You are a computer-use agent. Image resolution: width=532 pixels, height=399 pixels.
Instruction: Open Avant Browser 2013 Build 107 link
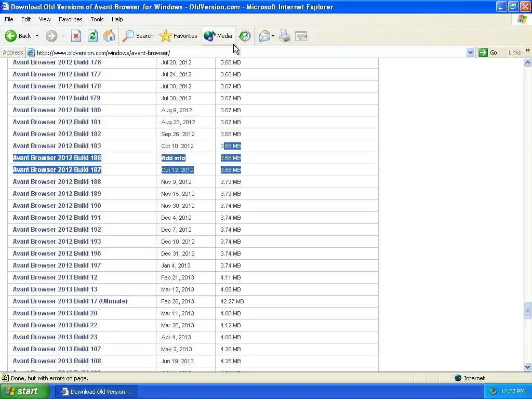pos(57,349)
